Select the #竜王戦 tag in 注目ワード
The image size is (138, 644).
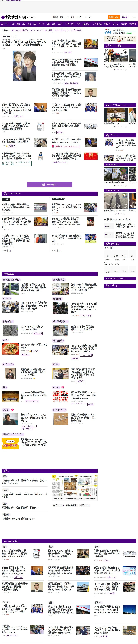(x=25, y=30)
